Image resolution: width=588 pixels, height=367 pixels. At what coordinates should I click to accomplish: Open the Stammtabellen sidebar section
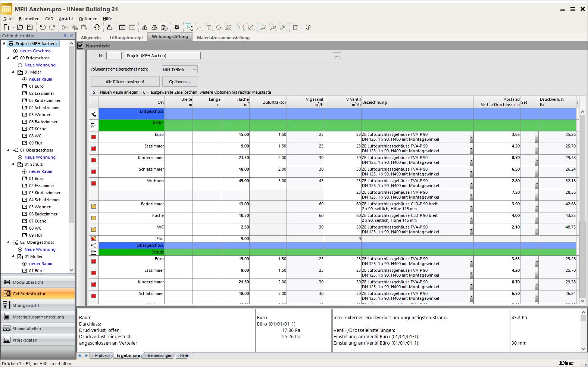point(38,329)
